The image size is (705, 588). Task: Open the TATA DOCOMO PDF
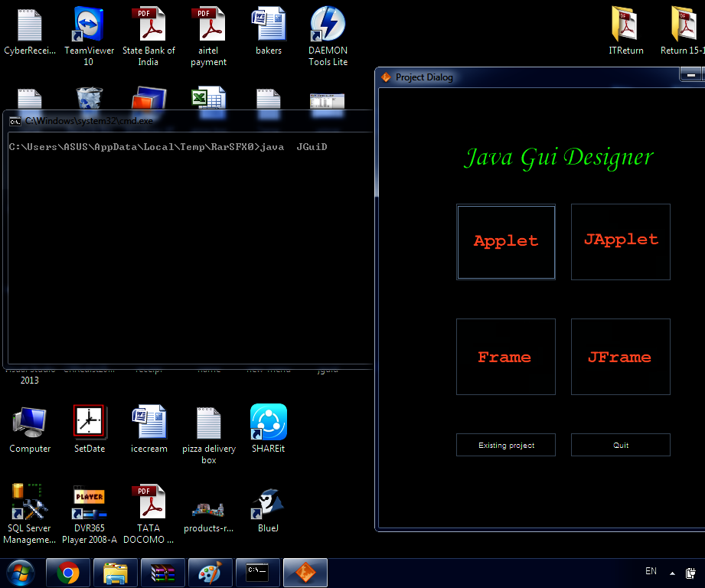click(x=149, y=514)
